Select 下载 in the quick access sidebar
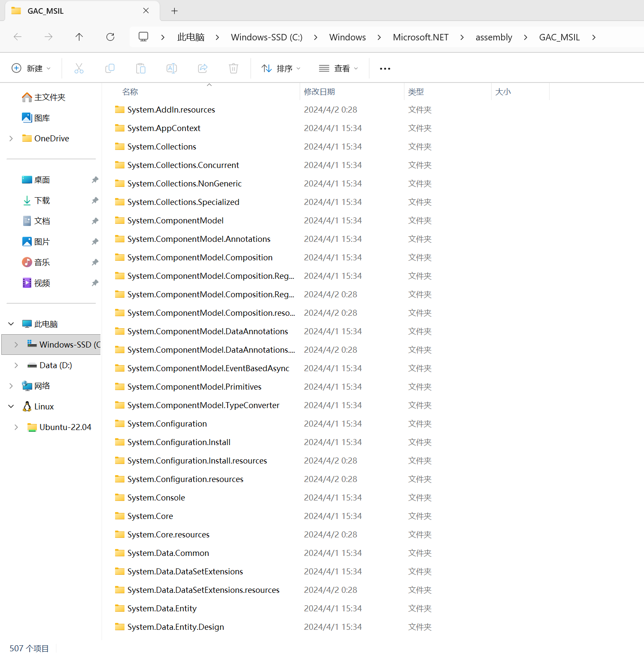 coord(42,201)
